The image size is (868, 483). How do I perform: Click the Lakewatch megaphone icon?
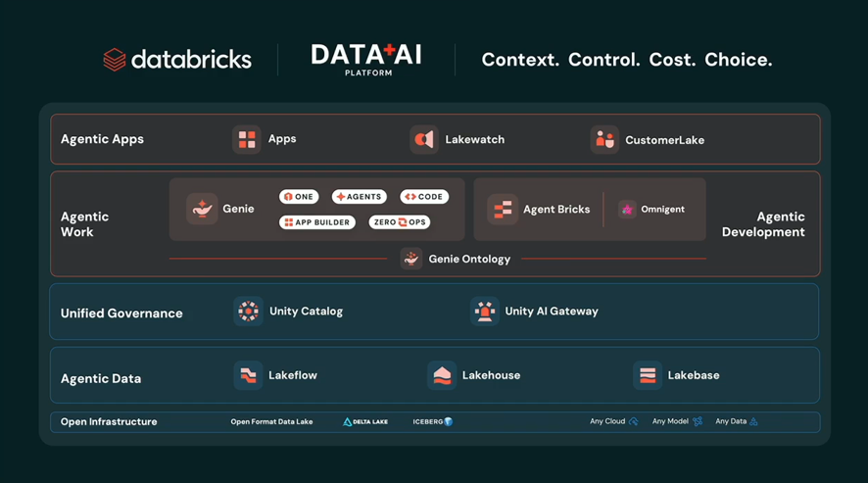424,139
